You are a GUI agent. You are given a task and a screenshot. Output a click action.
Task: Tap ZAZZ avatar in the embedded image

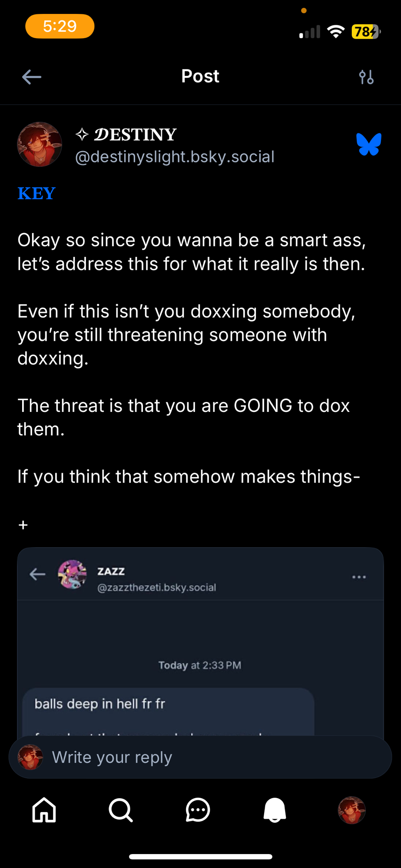72,574
